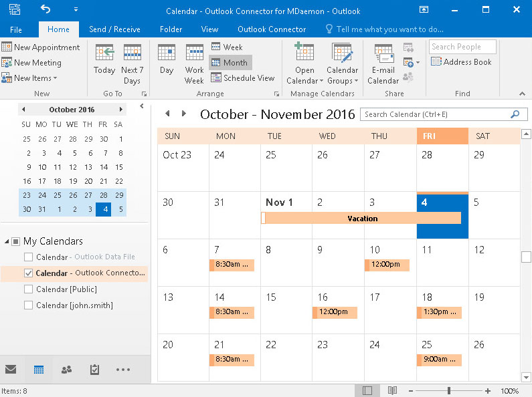Open People from the navigation bar

pyautogui.click(x=66, y=369)
